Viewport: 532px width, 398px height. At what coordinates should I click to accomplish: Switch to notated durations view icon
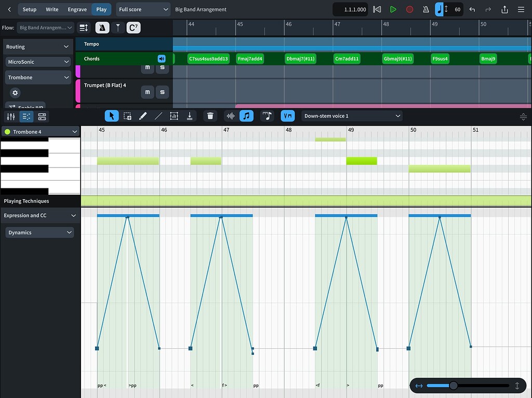pyautogui.click(x=267, y=116)
